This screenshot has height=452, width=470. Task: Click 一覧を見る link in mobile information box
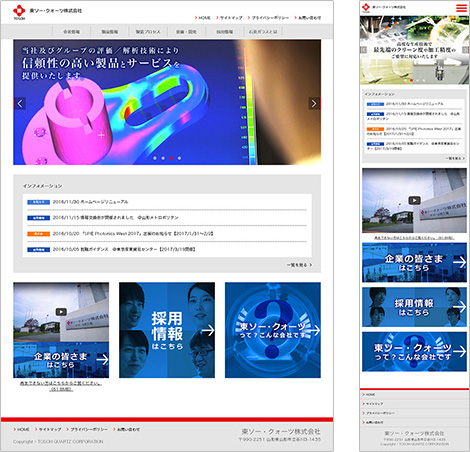point(455,158)
